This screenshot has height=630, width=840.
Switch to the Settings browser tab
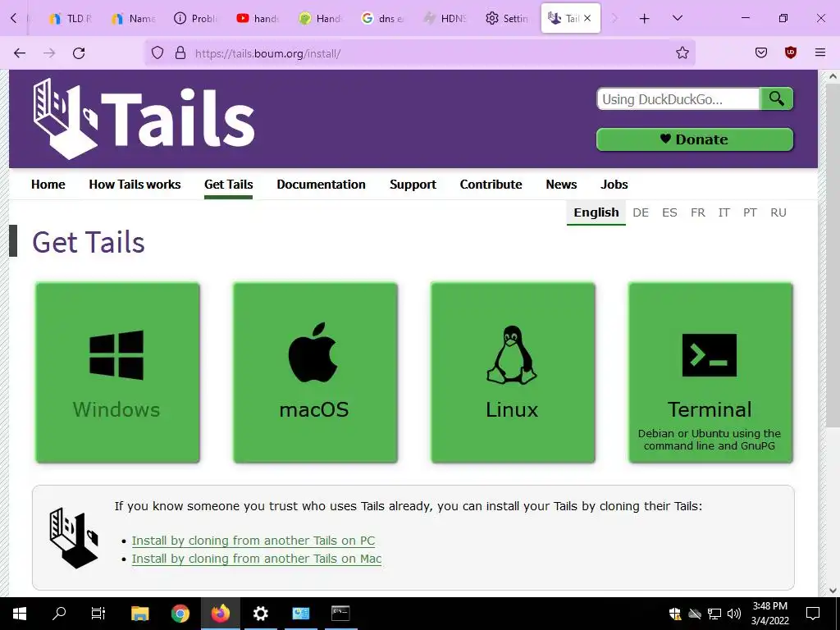pos(507,19)
